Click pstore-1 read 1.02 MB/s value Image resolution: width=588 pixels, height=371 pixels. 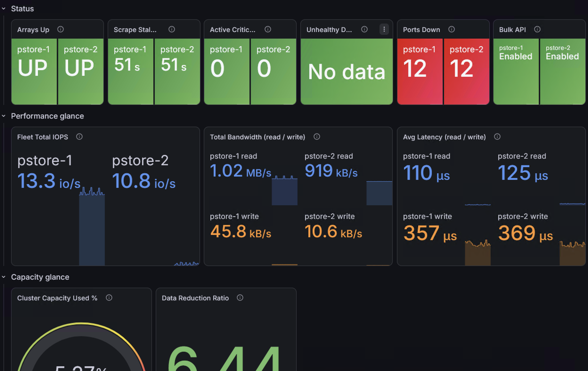[241, 171]
